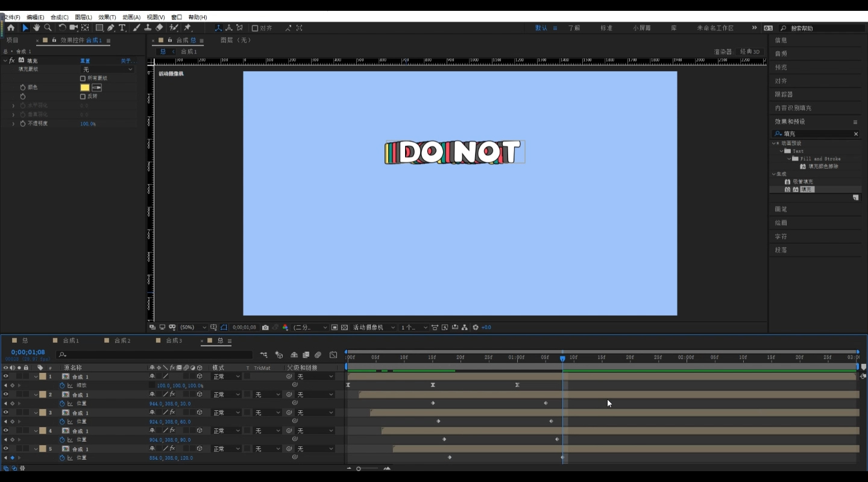Screen dimensions: 868x482
Task: Collapse the Fill (填充) effect group
Action: click(x=5, y=61)
